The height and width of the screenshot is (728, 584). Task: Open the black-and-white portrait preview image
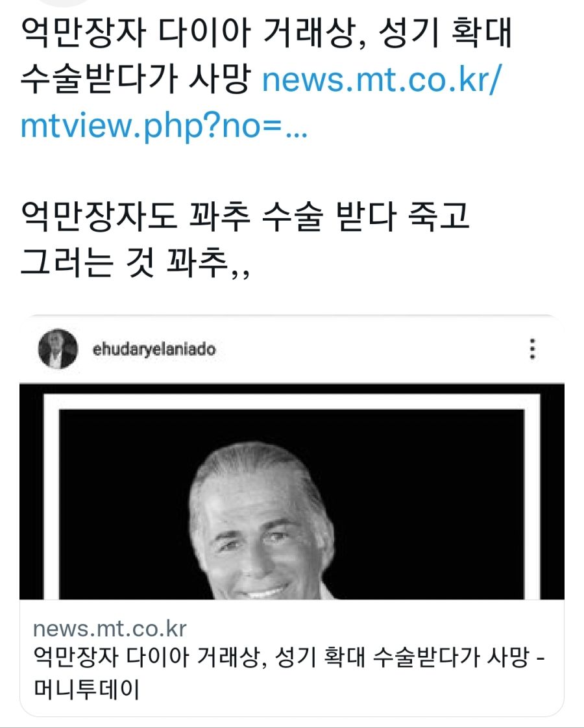292,491
